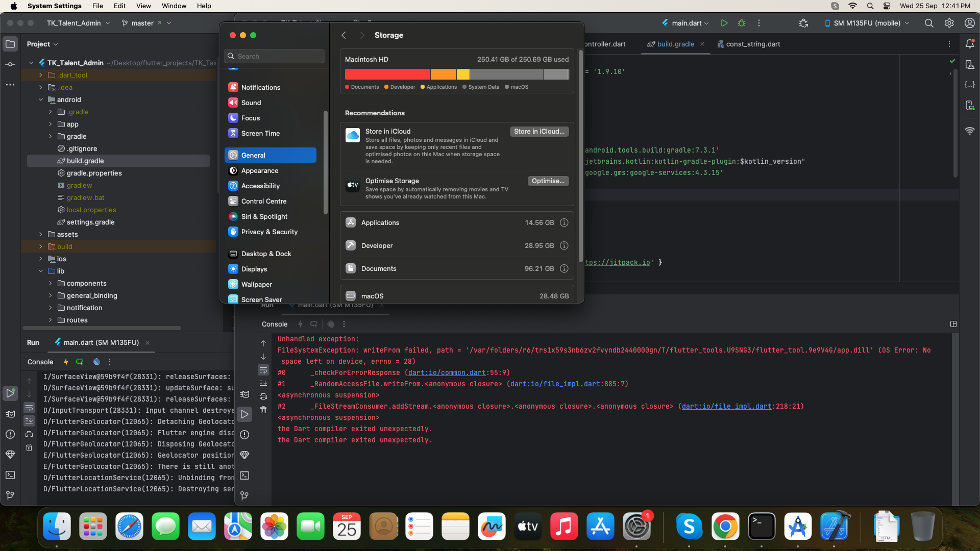Open Skype from the Dock
The width and height of the screenshot is (980, 551).
click(689, 526)
